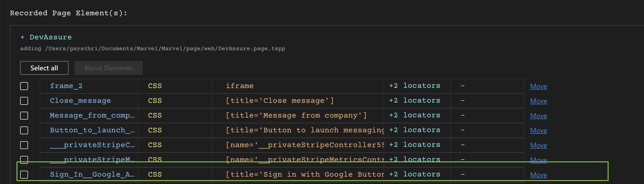Check the frame_2 row checkbox
The image size is (644, 184).
(x=24, y=86)
